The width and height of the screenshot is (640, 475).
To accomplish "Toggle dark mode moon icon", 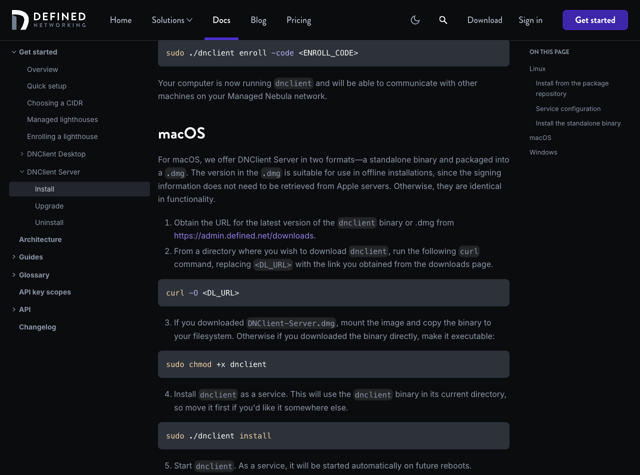I will click(415, 20).
